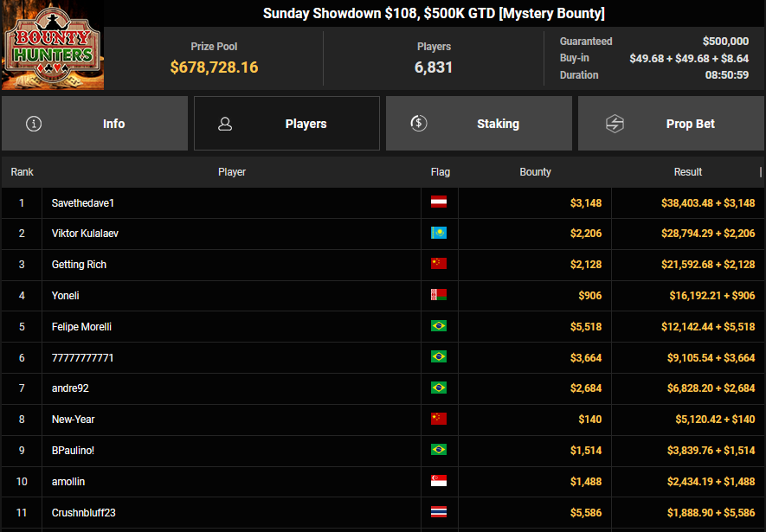Select player Felipe Morelli
766x532 pixels.
tap(81, 327)
